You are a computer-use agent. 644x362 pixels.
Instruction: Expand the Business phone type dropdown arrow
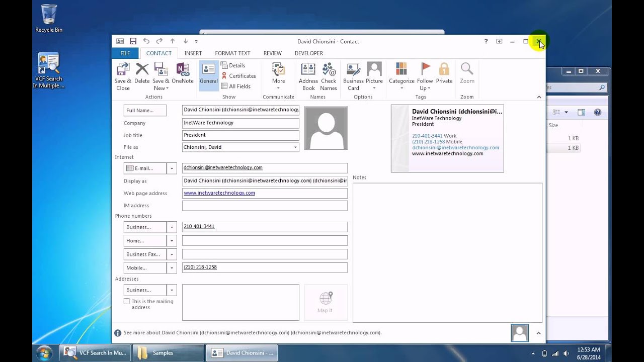pos(172,227)
